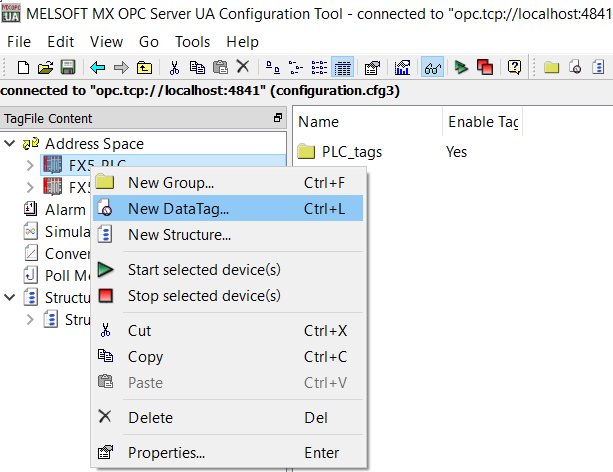Click the Yes value for PLC_tags
Viewport: 613px width, 472px height.
coord(456,152)
